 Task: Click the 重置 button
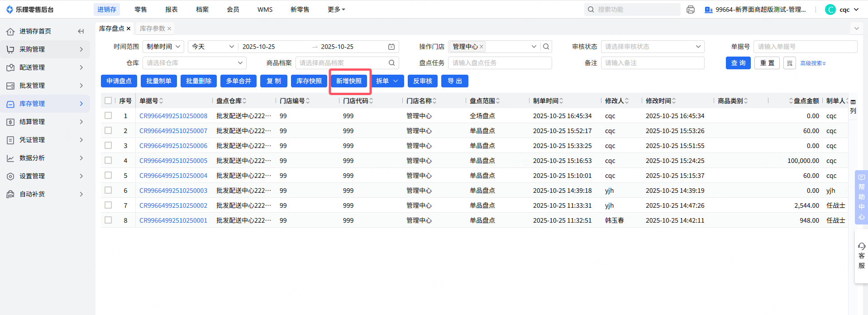(x=767, y=63)
